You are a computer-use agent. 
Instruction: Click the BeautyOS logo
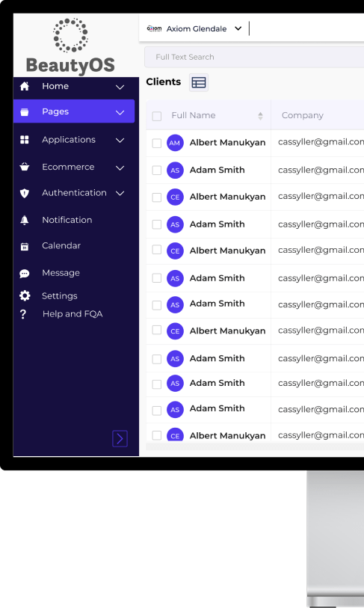click(x=70, y=46)
